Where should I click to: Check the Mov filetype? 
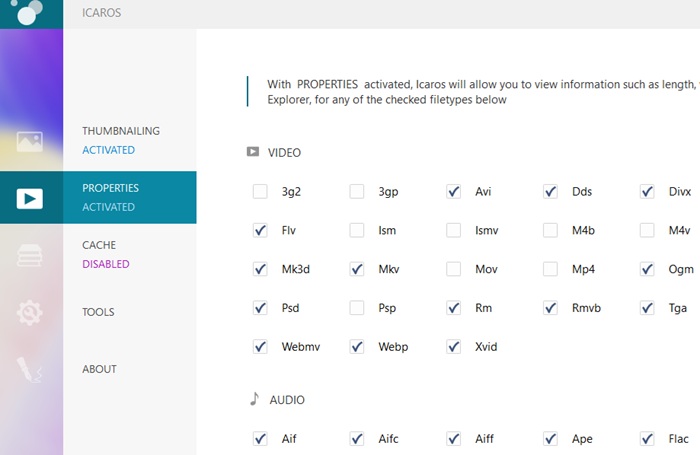[x=454, y=269]
